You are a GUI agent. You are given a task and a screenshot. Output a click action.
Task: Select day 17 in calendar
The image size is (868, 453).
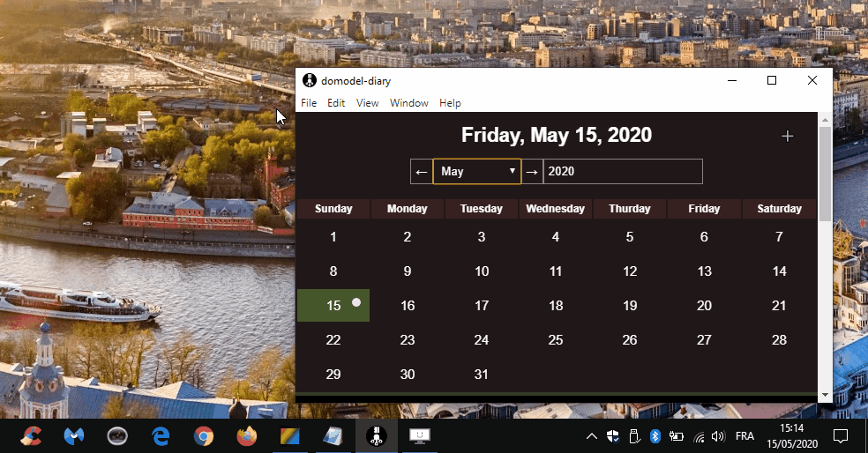click(482, 305)
